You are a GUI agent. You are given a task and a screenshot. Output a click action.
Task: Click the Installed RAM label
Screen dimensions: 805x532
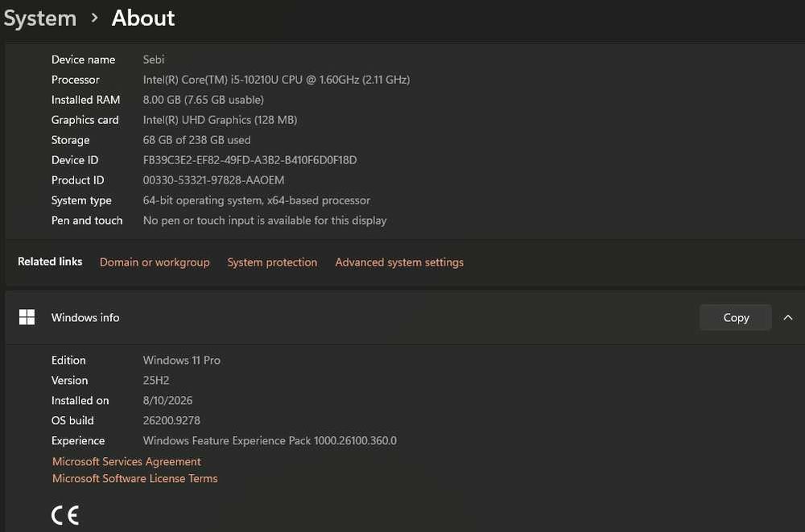(86, 100)
